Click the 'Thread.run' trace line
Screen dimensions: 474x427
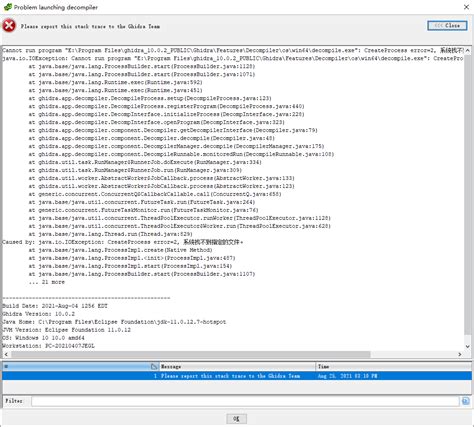110,234
